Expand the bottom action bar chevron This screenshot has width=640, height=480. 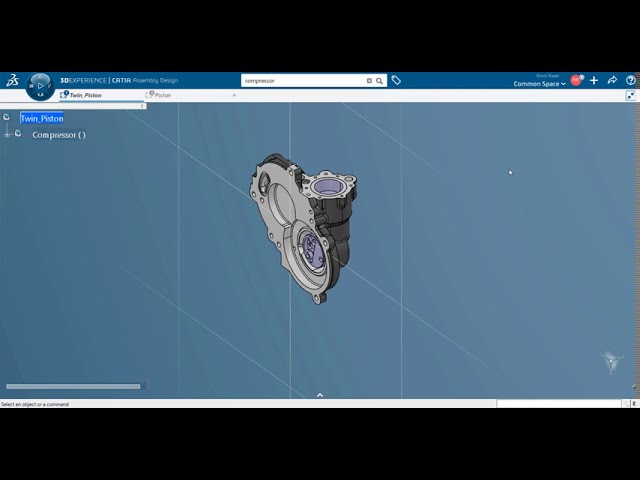click(x=320, y=395)
